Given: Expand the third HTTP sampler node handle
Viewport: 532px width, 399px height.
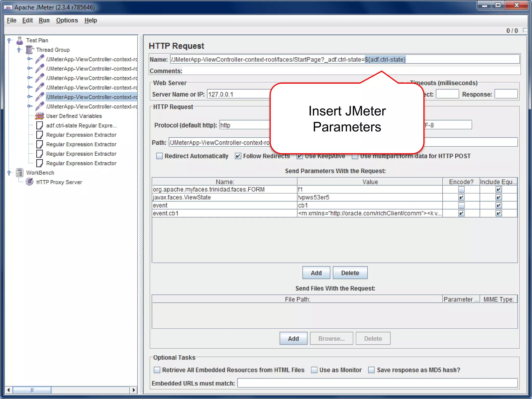Looking at the screenshot, I should point(30,78).
